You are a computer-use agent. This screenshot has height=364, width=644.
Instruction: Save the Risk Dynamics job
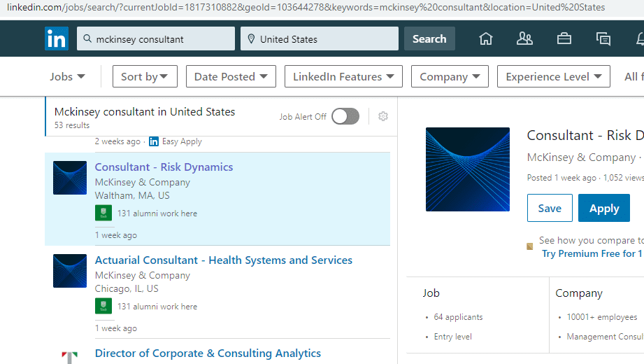coord(550,209)
